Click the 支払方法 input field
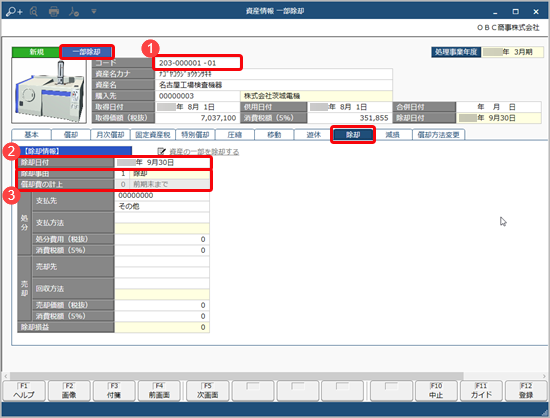 [162, 217]
